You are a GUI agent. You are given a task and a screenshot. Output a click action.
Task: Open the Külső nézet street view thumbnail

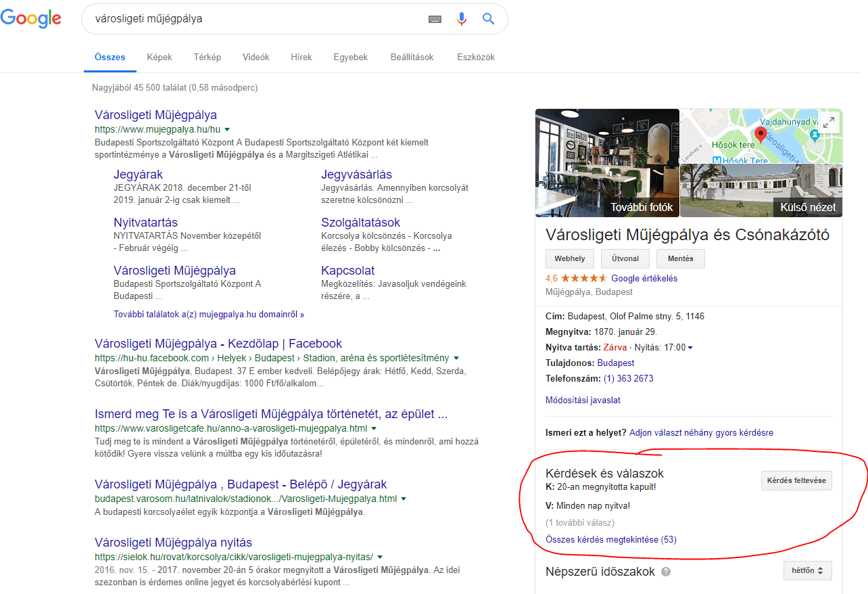click(761, 190)
